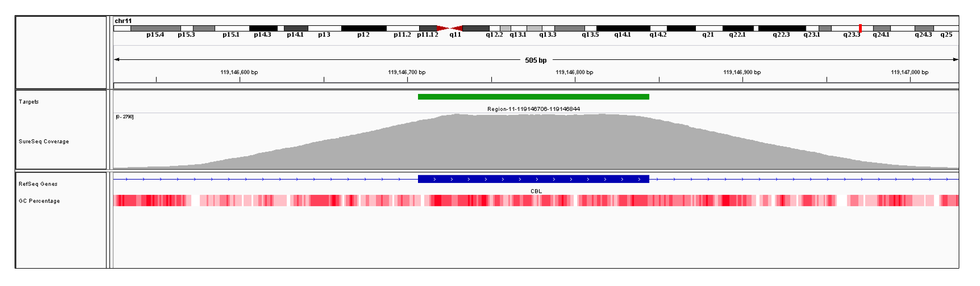This screenshot has height=286, width=980.
Task: Click the p11.2 cytoband label
Action: click(402, 35)
